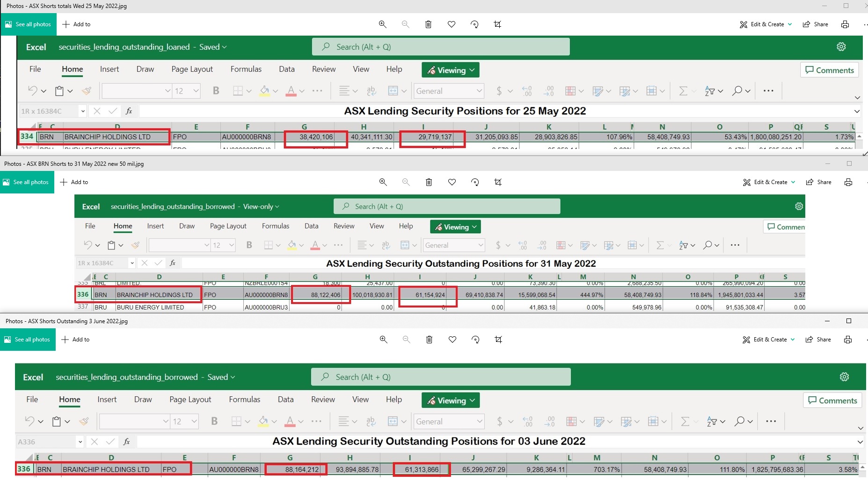Zoom in on the 25 May 2022 photo

point(382,24)
